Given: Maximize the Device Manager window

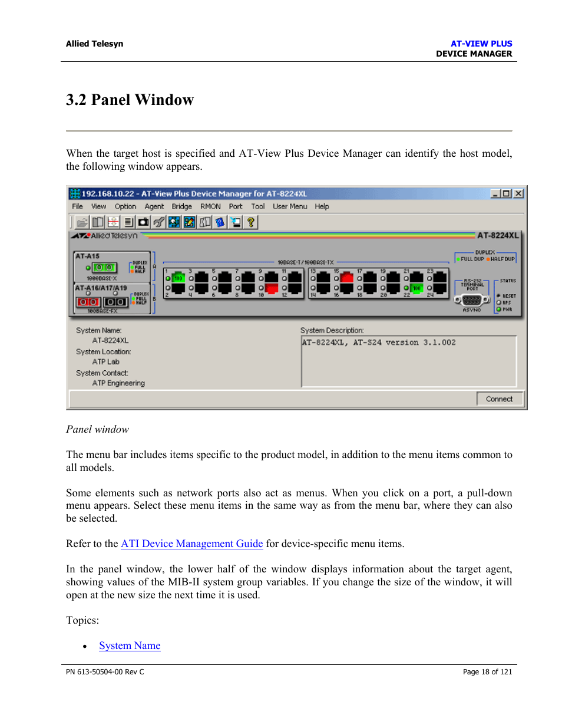Looking at the screenshot, I should coord(506,193).
